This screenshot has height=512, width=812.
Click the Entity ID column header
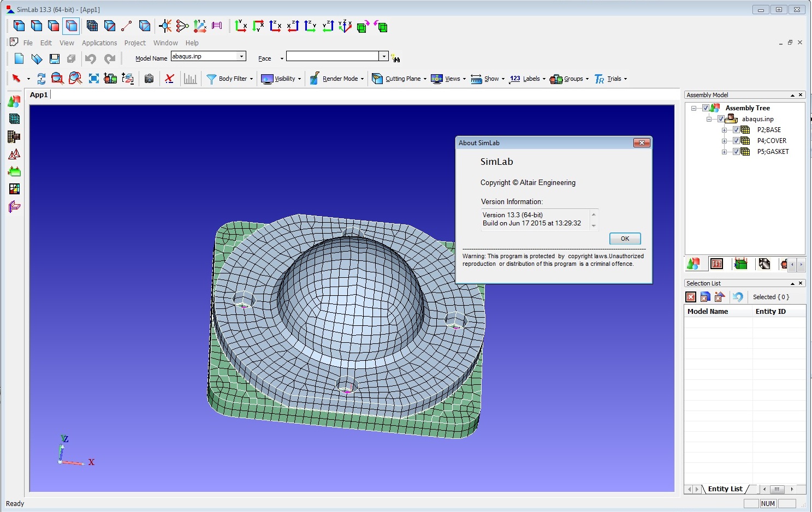(779, 311)
